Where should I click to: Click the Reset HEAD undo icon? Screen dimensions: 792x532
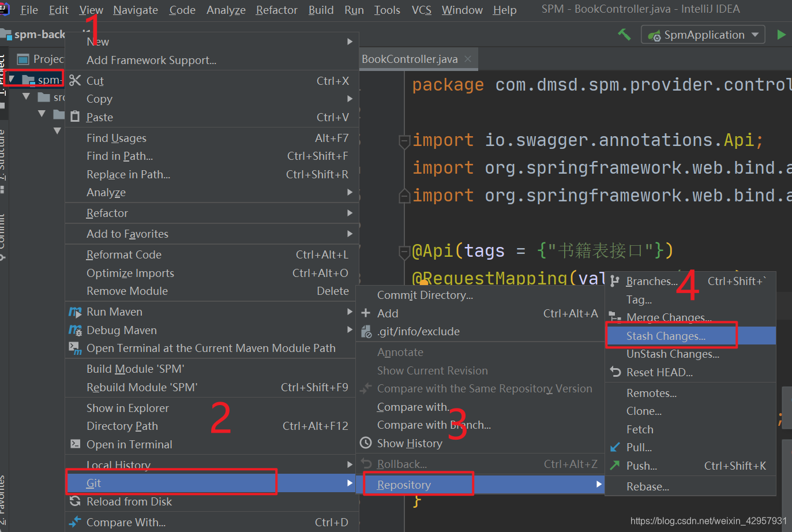pos(615,372)
